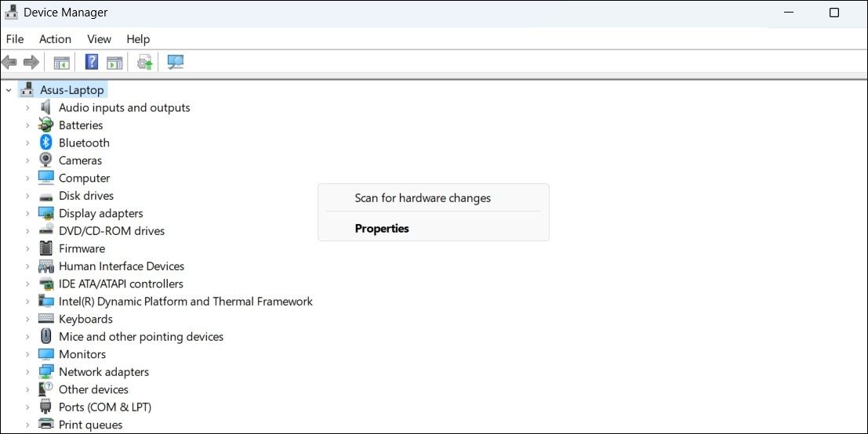This screenshot has width=868, height=434.
Task: Click the Show/Hide Console Tree toolbar icon
Action: (62, 62)
